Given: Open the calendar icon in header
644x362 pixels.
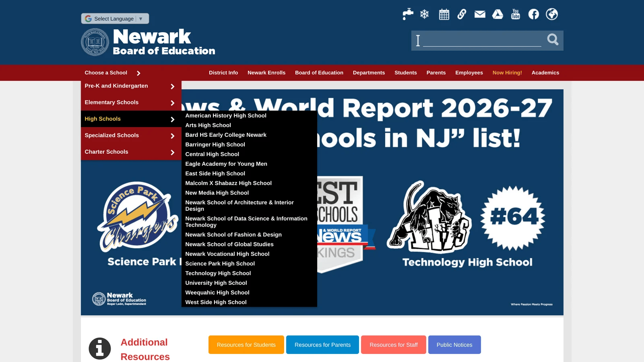Looking at the screenshot, I should (x=444, y=14).
